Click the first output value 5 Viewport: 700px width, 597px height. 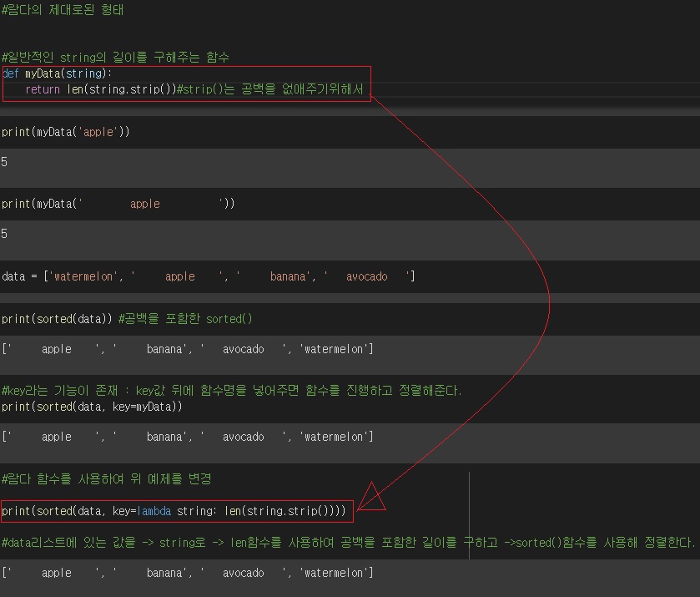point(4,162)
